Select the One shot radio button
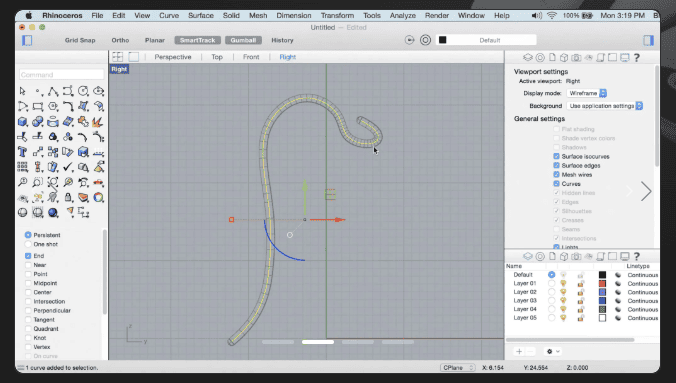 click(x=28, y=244)
